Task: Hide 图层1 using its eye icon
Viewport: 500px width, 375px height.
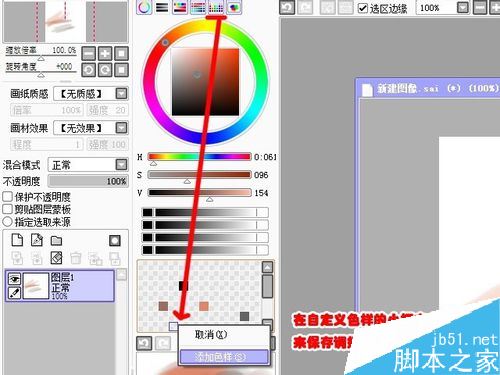Action: pyautogui.click(x=14, y=279)
